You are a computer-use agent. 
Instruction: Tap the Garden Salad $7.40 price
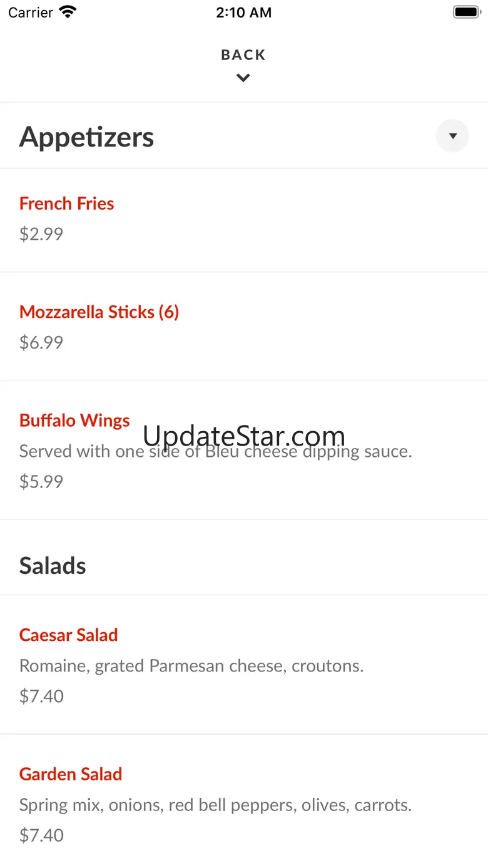pyautogui.click(x=41, y=835)
